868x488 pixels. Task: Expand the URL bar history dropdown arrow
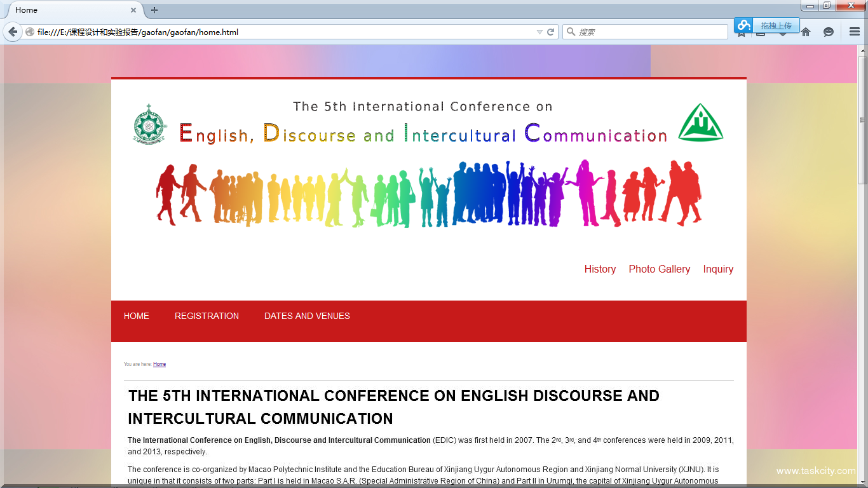pos(539,32)
